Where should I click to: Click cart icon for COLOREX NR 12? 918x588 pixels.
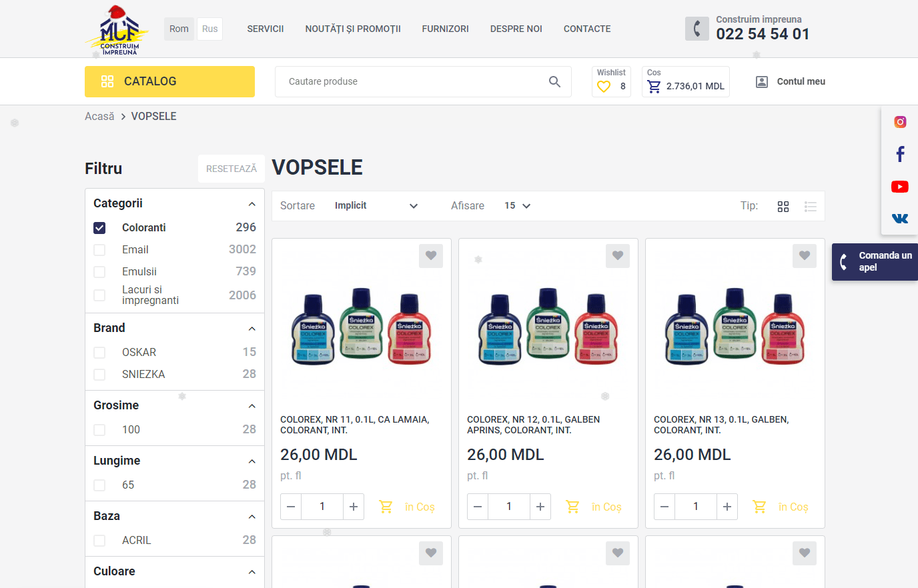(x=572, y=507)
